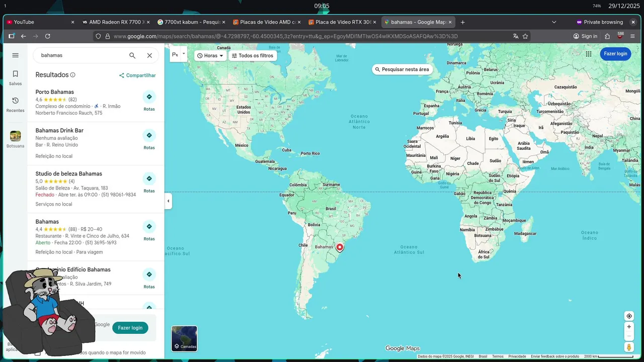The height and width of the screenshot is (362, 644).
Task: Click Pesquisar nesta área button
Action: [402, 69]
